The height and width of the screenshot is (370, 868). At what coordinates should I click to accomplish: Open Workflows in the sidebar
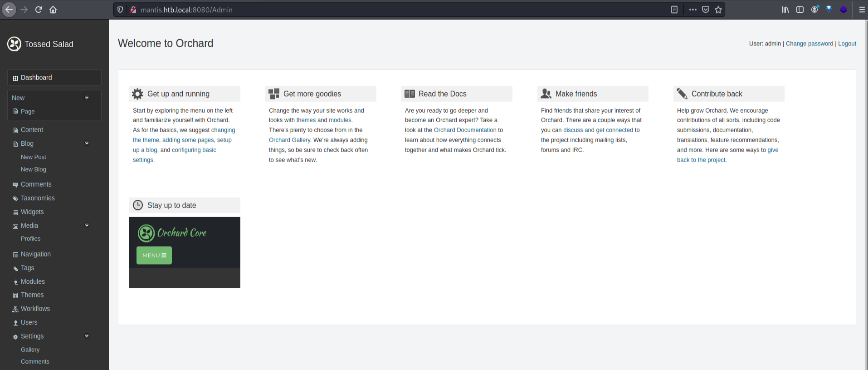click(x=35, y=309)
